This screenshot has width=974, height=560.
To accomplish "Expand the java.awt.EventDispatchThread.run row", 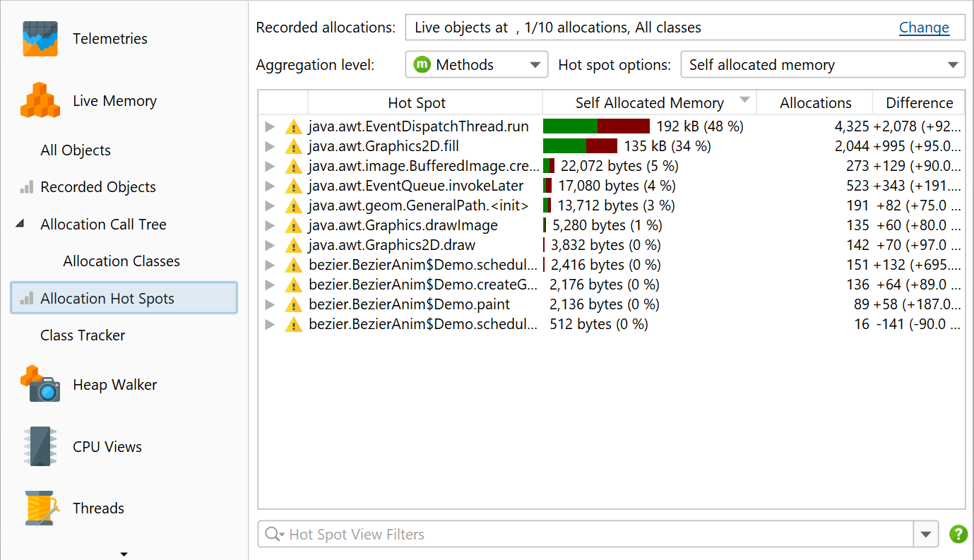I will tap(269, 127).
